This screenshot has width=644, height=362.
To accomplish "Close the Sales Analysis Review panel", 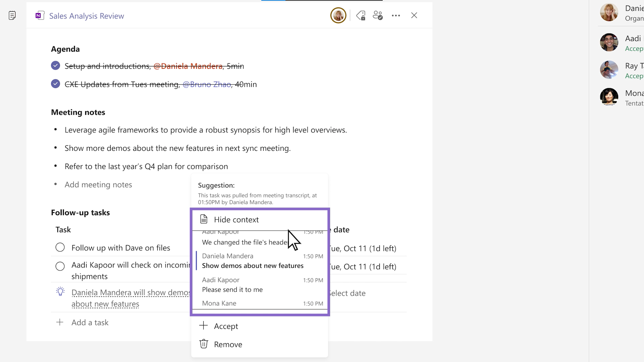I will pos(414,15).
